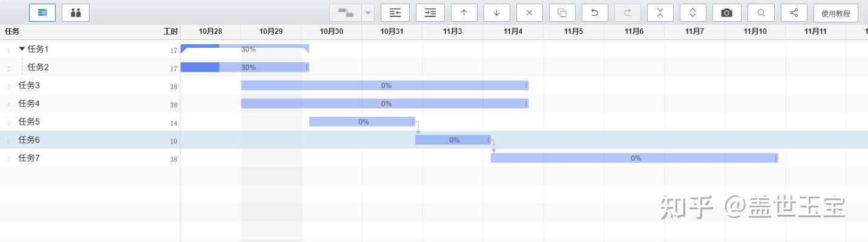Copy the task with duplicate icon

(x=562, y=13)
